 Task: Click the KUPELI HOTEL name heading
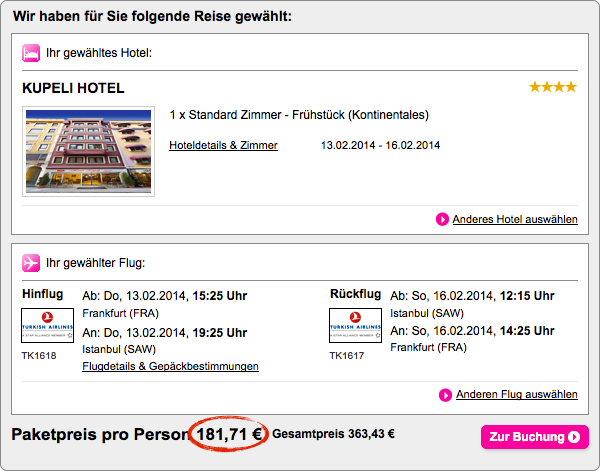[73, 88]
